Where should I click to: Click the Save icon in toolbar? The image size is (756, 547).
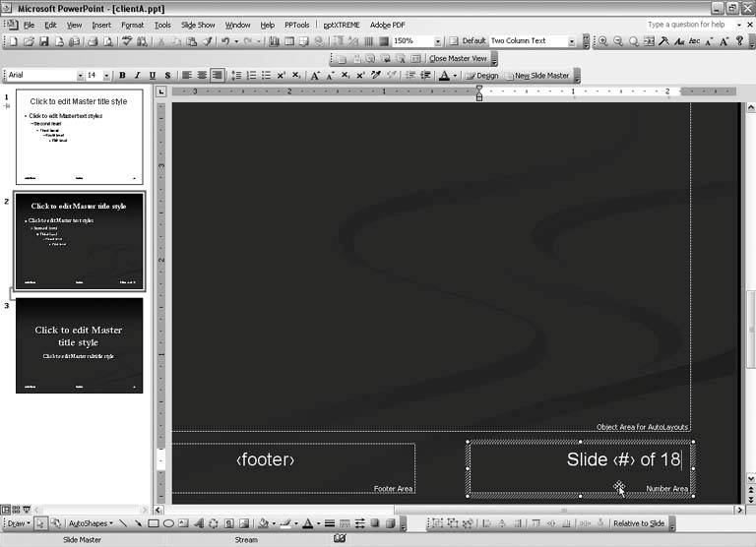coord(43,41)
